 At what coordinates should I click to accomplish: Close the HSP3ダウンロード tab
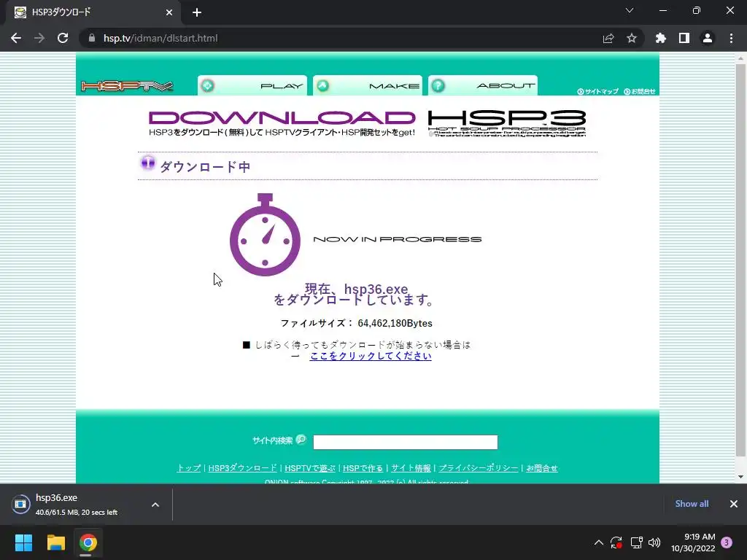[169, 12]
